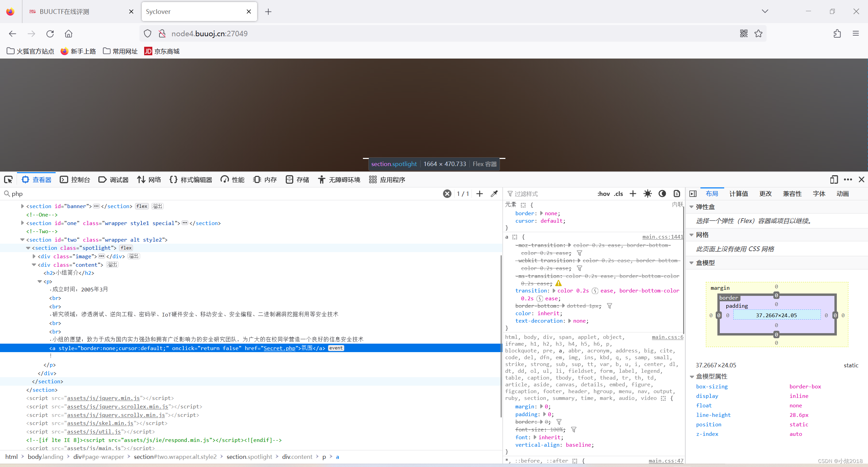Open Firefox application menu
868x467 pixels.
coord(856,34)
